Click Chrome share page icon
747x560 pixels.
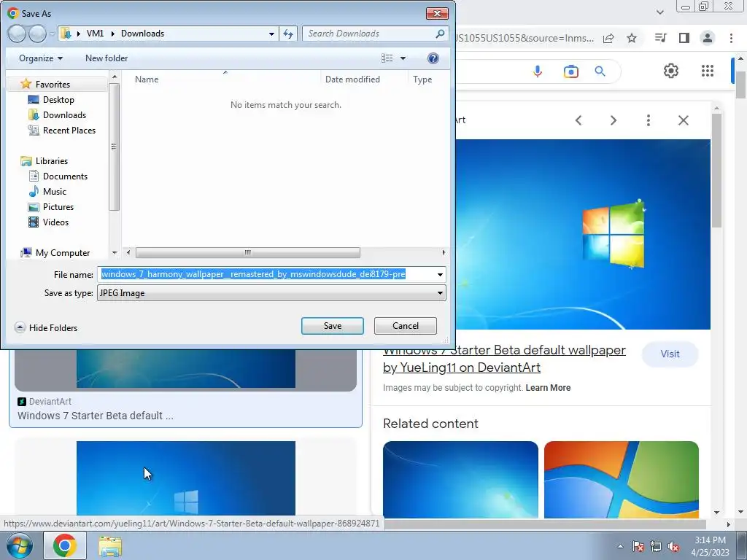608,38
